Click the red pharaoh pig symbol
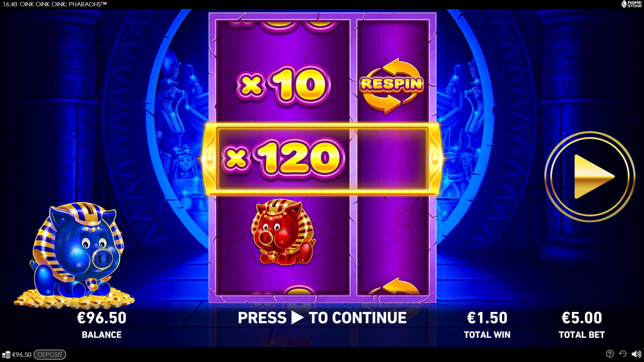 click(x=283, y=232)
